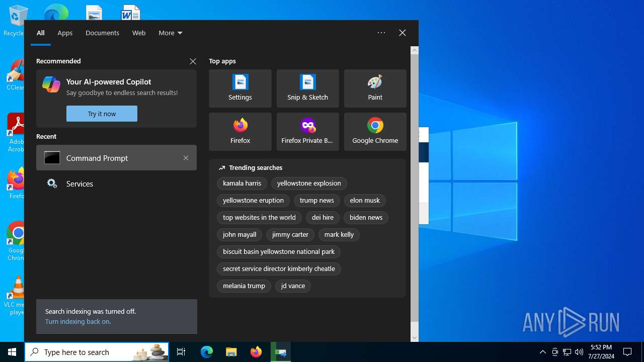The image size is (644, 362).
Task: Open the notification center
Action: [x=627, y=352]
